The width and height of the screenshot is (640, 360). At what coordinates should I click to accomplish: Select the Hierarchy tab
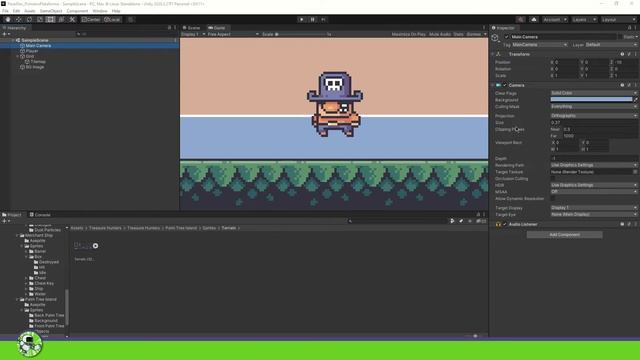(x=15, y=28)
